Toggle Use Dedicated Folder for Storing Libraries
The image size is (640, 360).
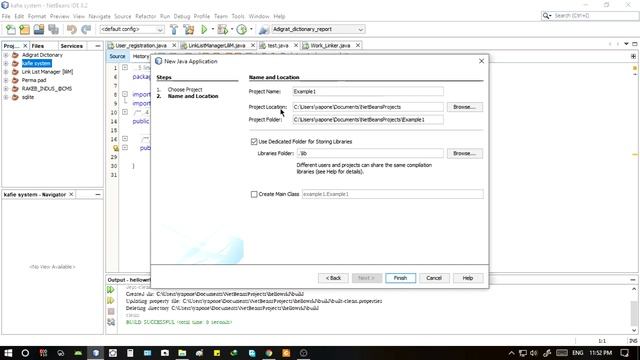coord(254,142)
